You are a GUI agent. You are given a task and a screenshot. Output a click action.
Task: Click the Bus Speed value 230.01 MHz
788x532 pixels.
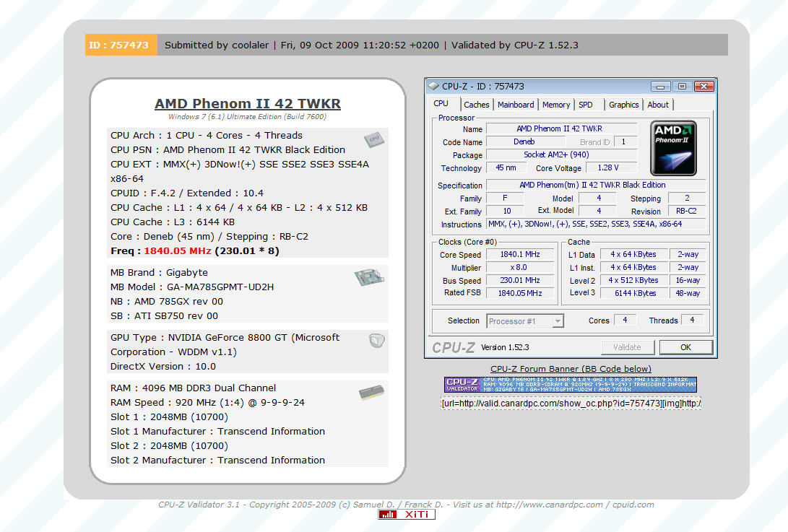coord(520,280)
